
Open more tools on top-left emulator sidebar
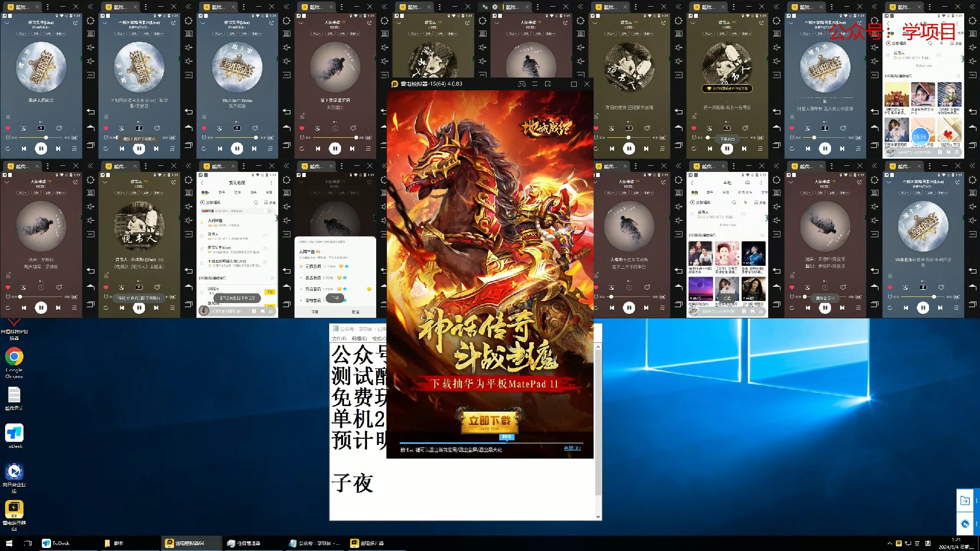click(90, 75)
